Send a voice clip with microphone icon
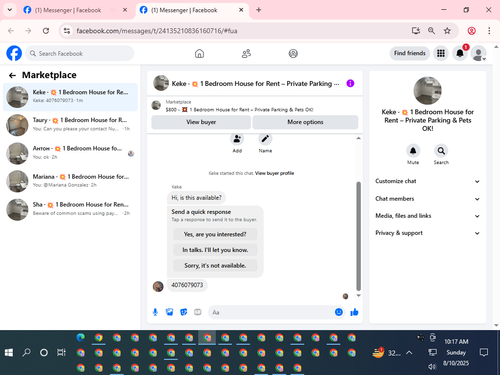This screenshot has width=500, height=375. click(x=155, y=312)
